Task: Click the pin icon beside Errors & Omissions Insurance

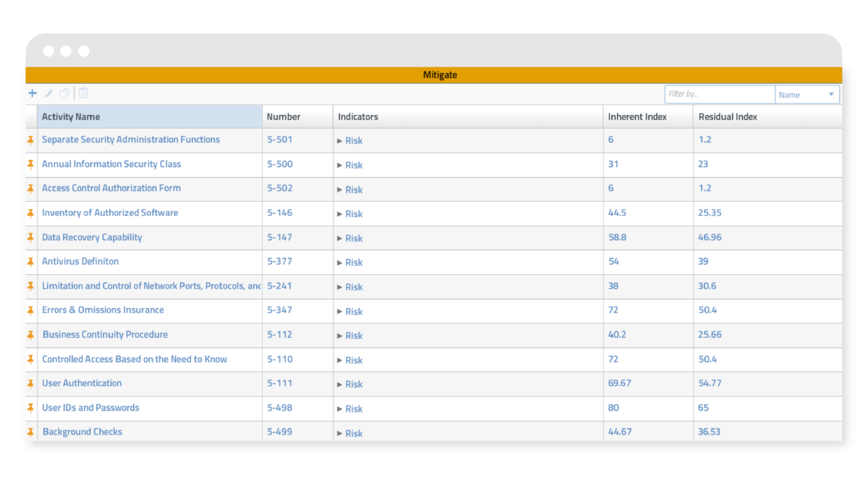Action: coord(30,310)
